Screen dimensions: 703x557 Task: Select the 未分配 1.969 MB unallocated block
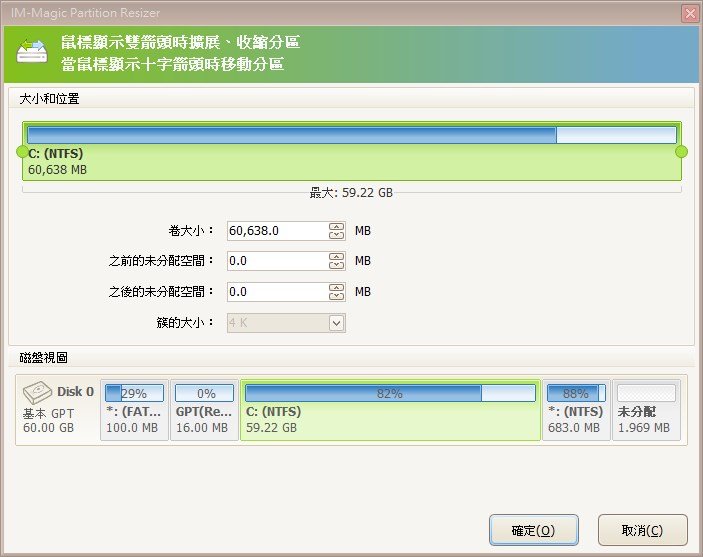tap(646, 410)
